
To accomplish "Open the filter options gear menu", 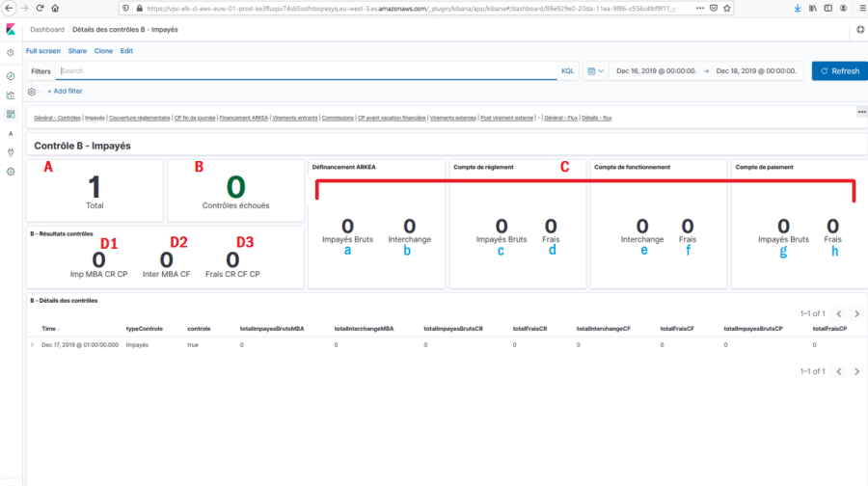I will [32, 92].
